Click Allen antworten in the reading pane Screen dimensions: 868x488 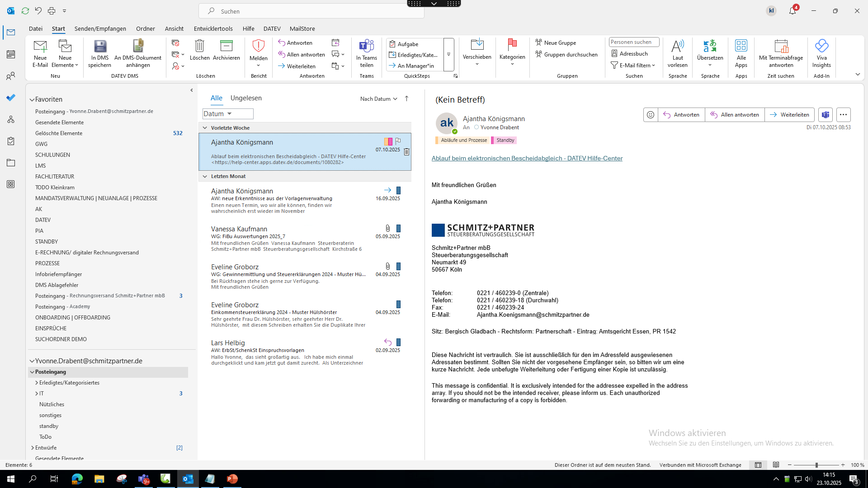pyautogui.click(x=735, y=115)
